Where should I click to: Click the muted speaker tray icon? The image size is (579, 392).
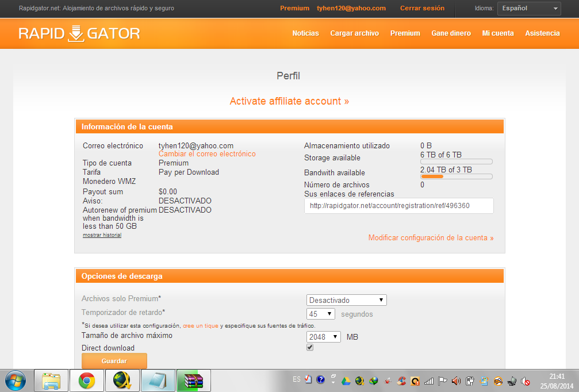[x=526, y=381]
